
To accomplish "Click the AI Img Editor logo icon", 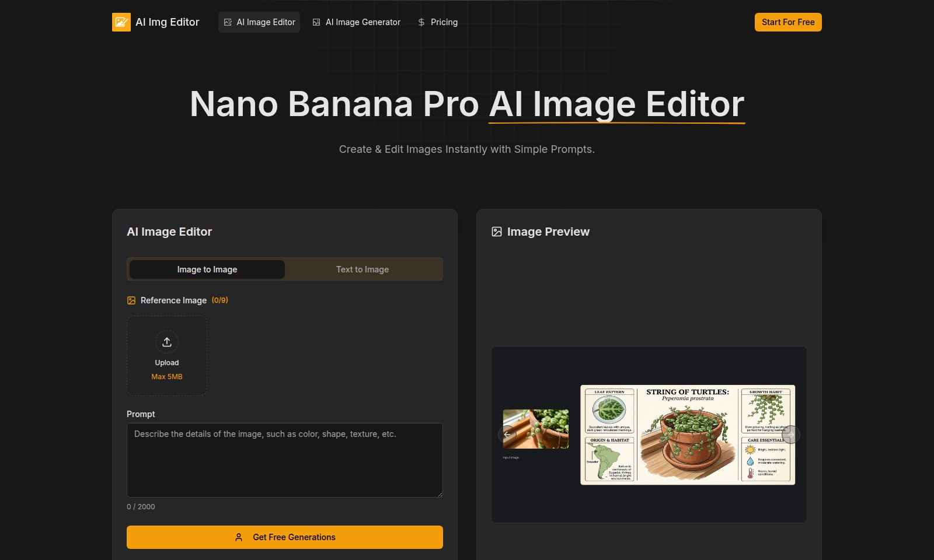I will coord(121,22).
